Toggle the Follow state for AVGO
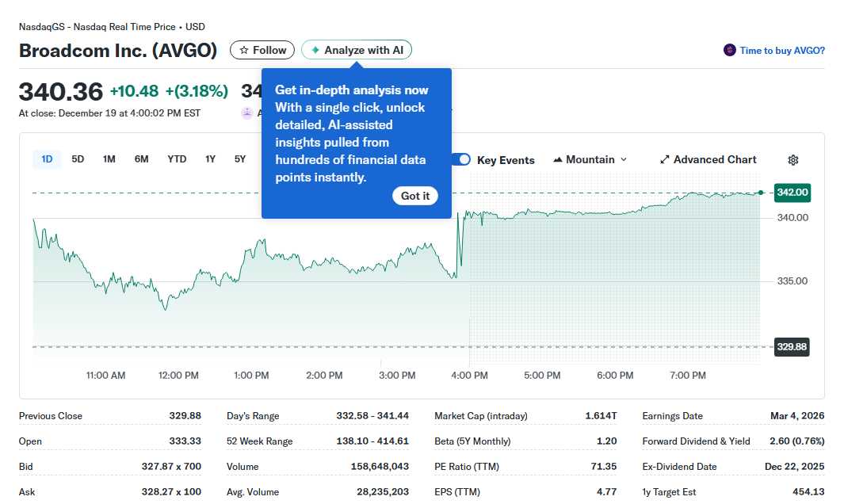This screenshot has height=504, width=844. pyautogui.click(x=262, y=49)
